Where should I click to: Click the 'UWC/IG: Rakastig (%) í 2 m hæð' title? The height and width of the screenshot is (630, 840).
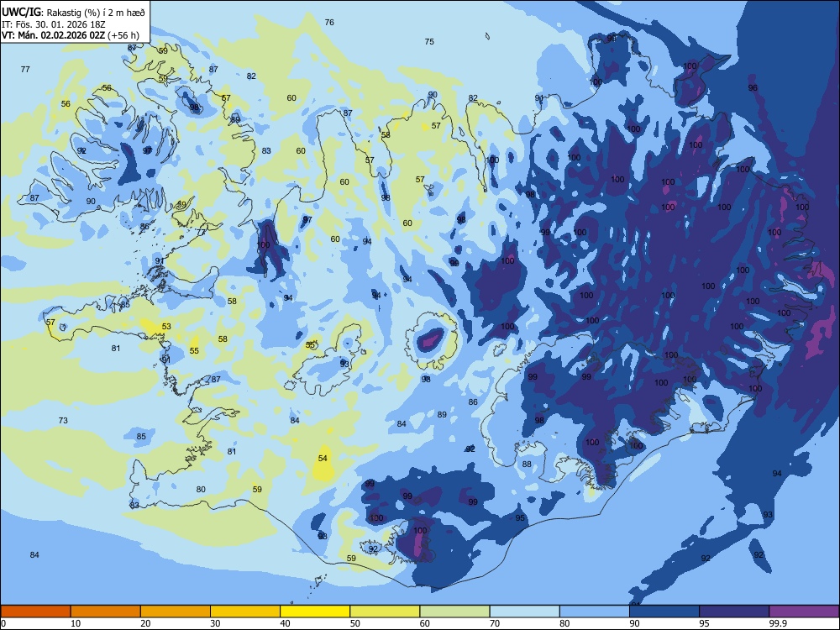[73, 13]
